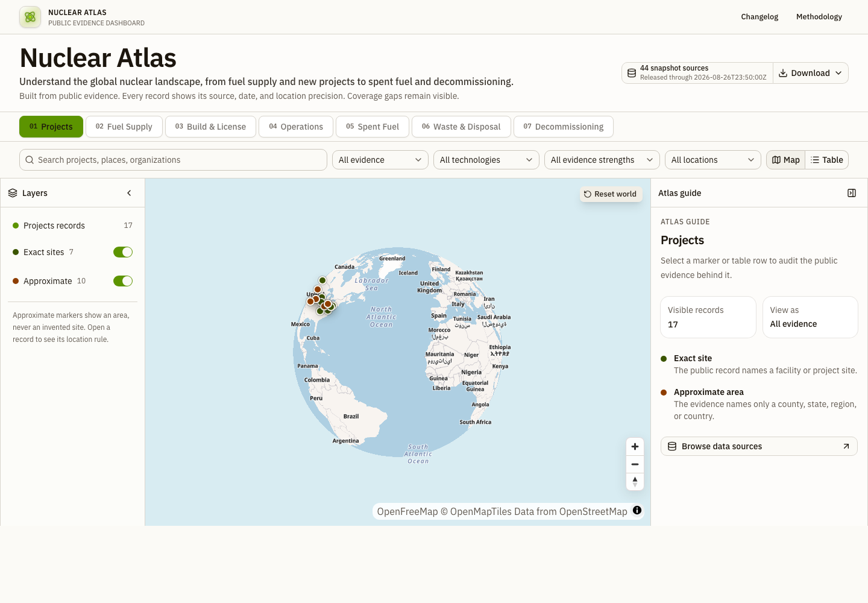Open the All evidence dropdown
This screenshot has width=868, height=603.
(380, 160)
